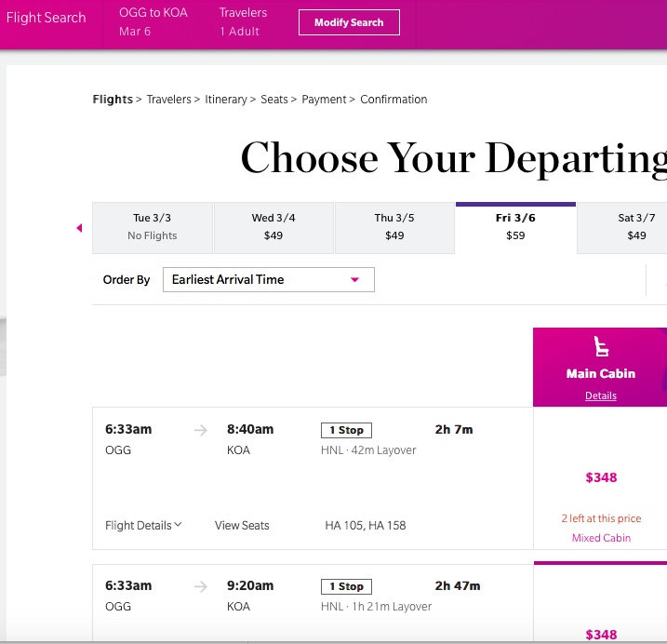Click the arrow icon in the 9:20am flight row
The image size is (667, 644).
tap(200, 586)
